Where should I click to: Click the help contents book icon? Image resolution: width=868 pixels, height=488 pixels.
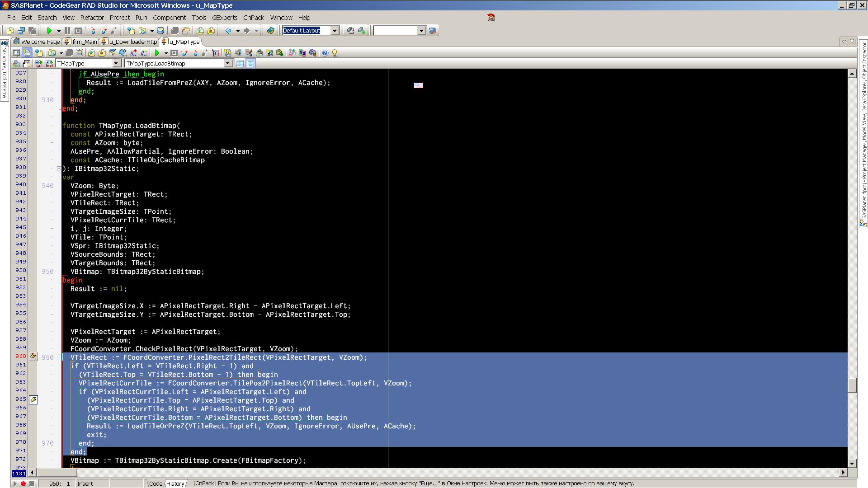tap(270, 31)
